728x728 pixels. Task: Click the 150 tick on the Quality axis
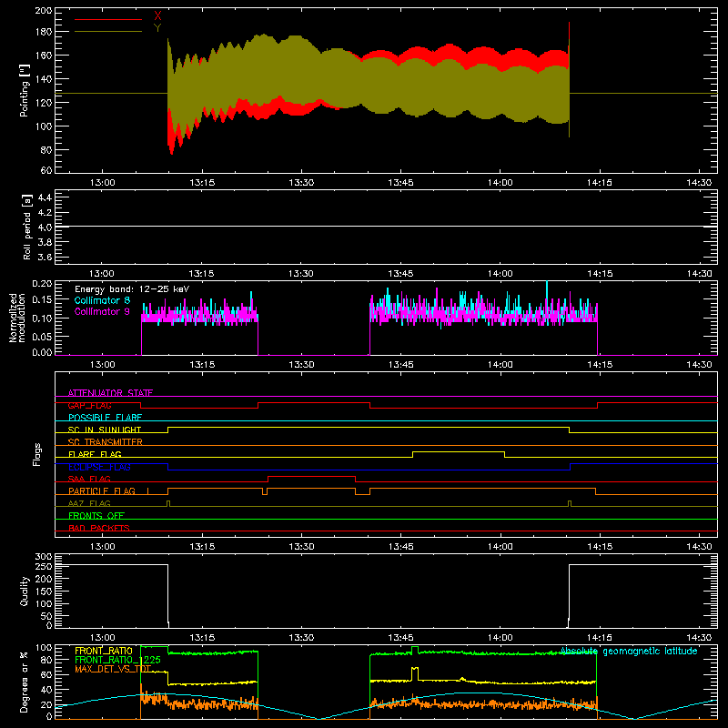pyautogui.click(x=44, y=591)
